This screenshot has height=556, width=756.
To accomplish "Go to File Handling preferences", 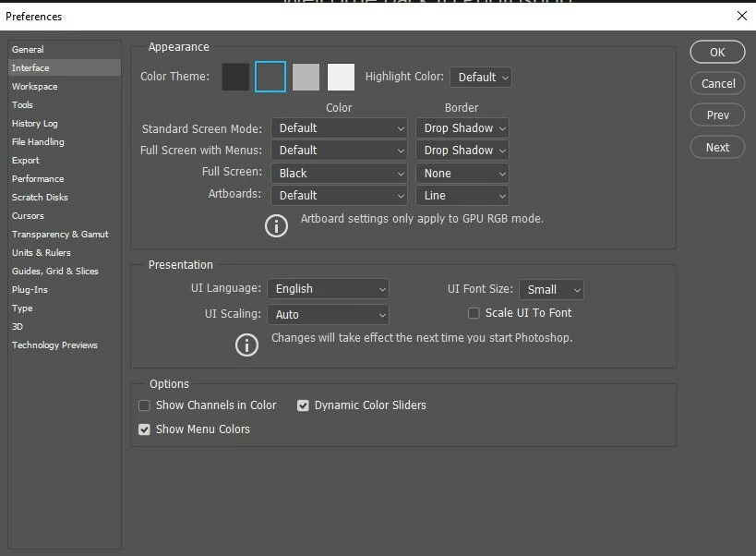I will coord(64,142).
